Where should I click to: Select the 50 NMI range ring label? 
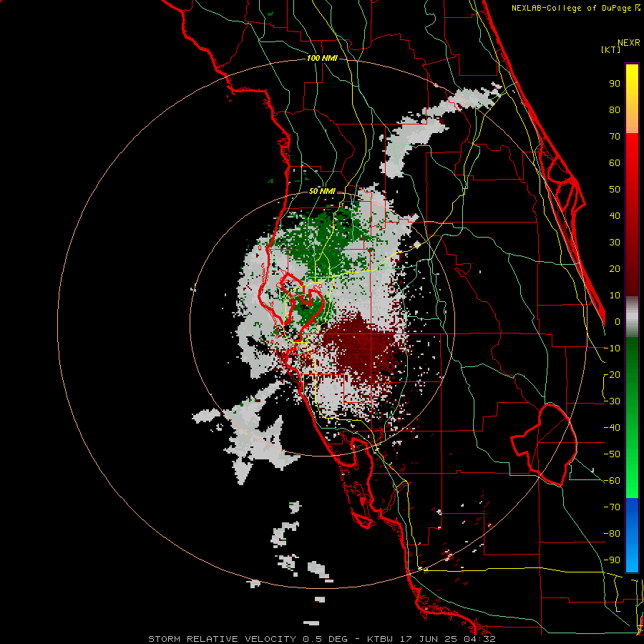pyautogui.click(x=322, y=191)
